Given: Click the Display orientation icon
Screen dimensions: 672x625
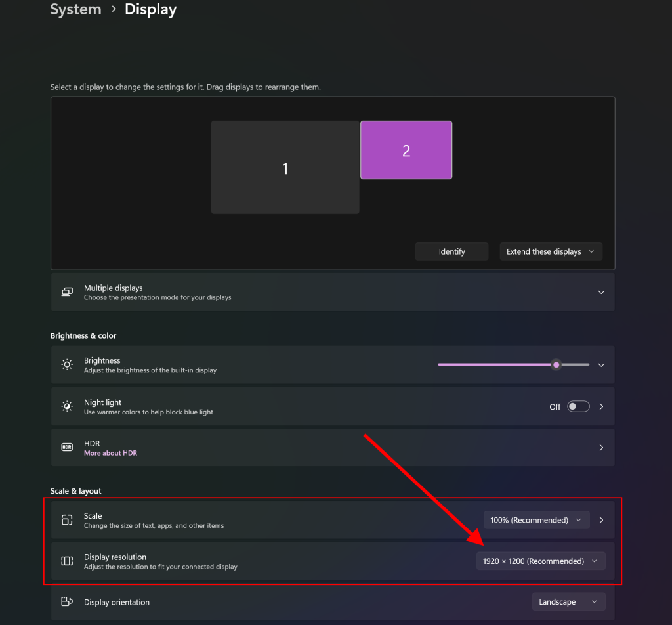Looking at the screenshot, I should 67,602.
